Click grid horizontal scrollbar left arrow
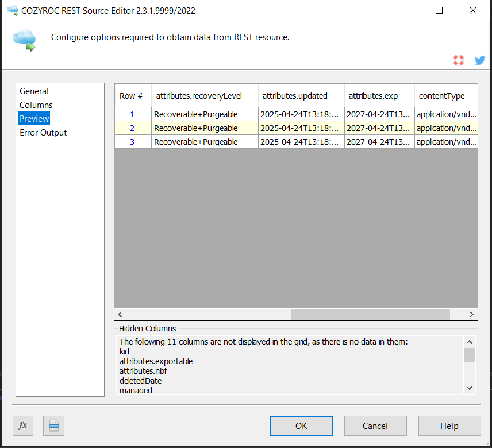The width and height of the screenshot is (492, 448). click(120, 314)
